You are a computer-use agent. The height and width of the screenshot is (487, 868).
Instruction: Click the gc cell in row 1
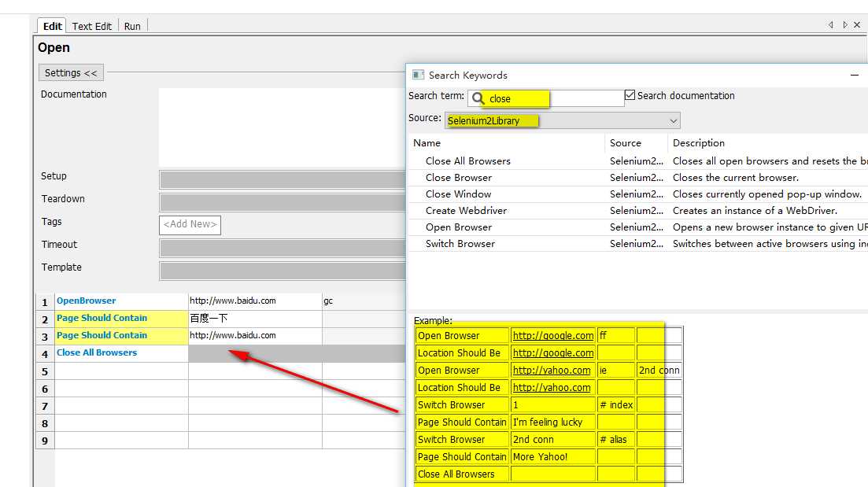click(364, 301)
